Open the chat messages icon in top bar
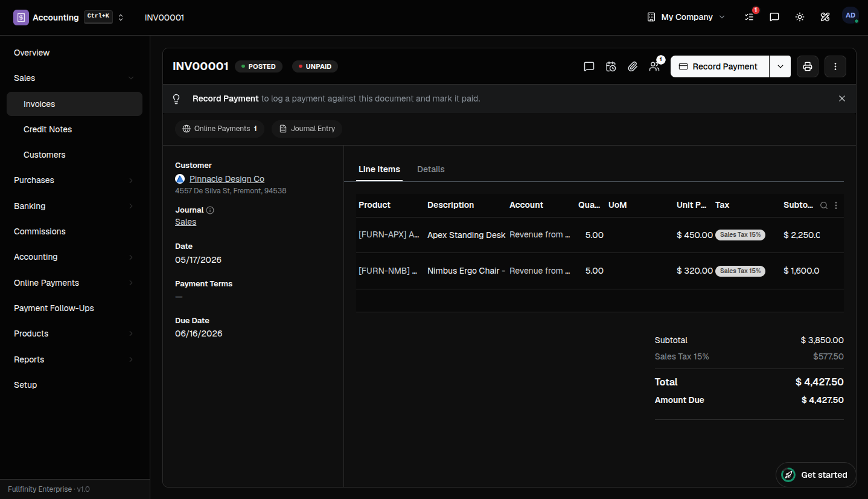This screenshot has height=499, width=868. point(774,17)
